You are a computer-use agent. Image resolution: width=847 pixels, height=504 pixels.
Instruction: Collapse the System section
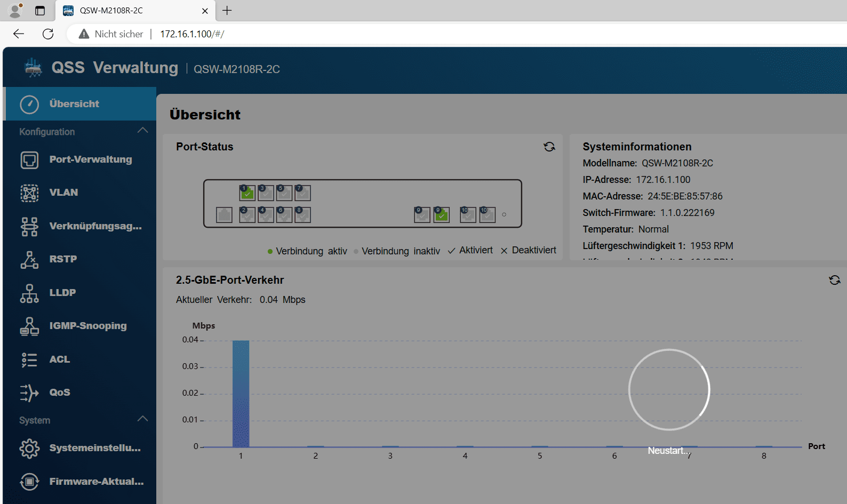pos(142,419)
